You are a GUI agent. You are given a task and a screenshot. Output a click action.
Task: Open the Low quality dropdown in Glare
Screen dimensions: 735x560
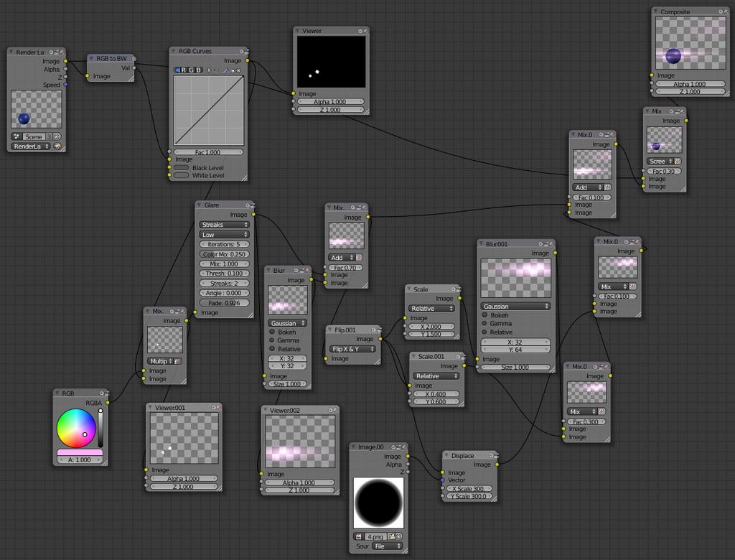pyautogui.click(x=224, y=235)
